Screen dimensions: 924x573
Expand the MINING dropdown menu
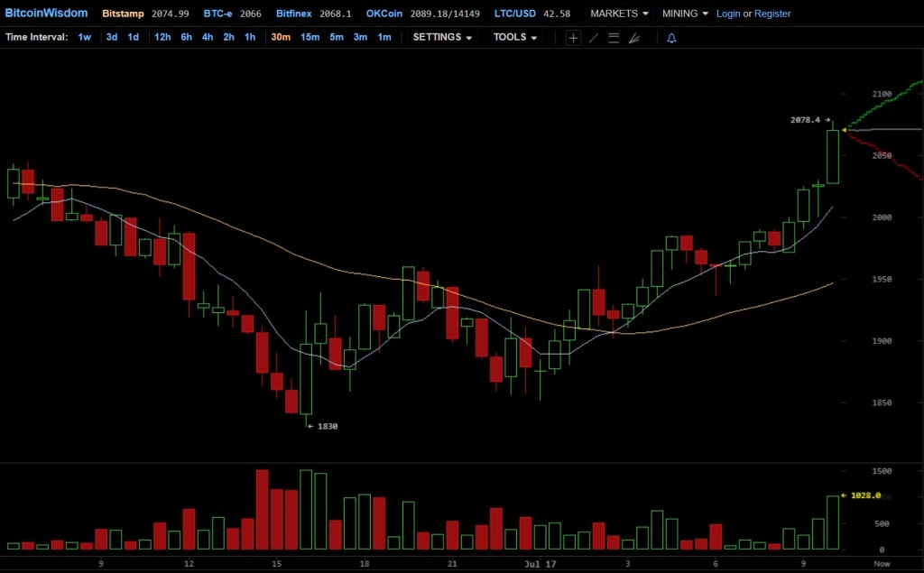click(685, 14)
